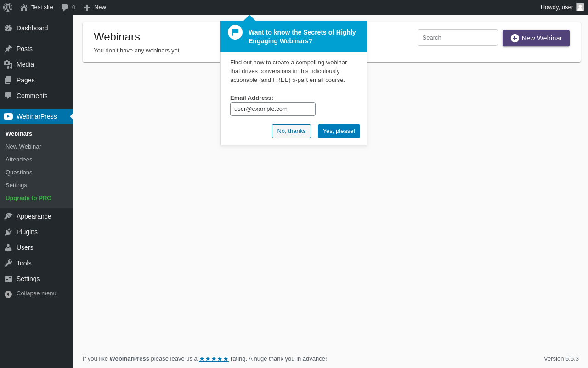
Task: Click the comment count 0 in admin bar
Action: [73, 7]
